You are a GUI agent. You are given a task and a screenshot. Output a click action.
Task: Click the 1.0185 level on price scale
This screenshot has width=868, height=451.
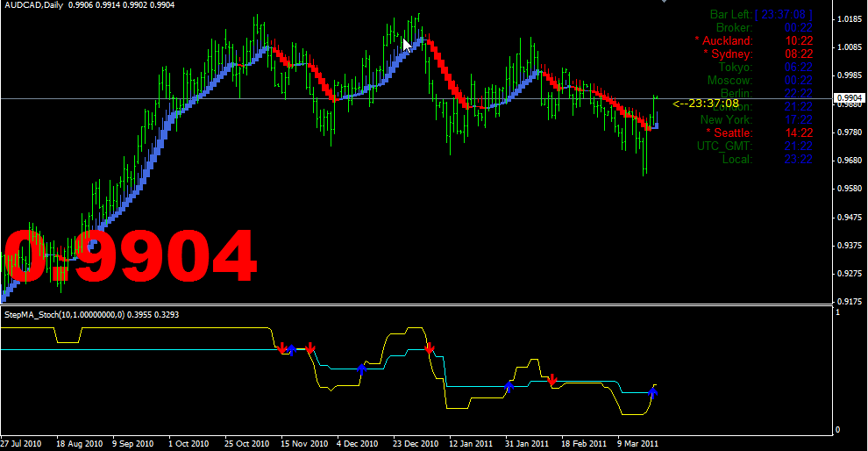click(849, 18)
